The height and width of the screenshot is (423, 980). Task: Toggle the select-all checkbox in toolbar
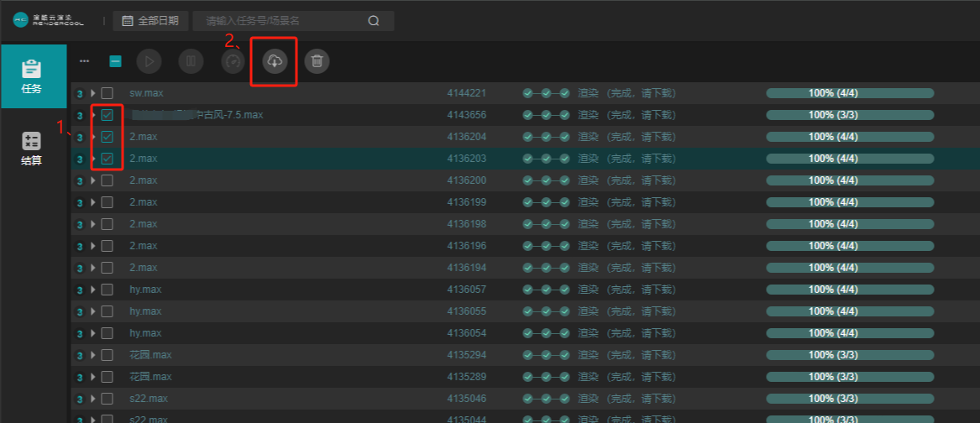pos(116,61)
